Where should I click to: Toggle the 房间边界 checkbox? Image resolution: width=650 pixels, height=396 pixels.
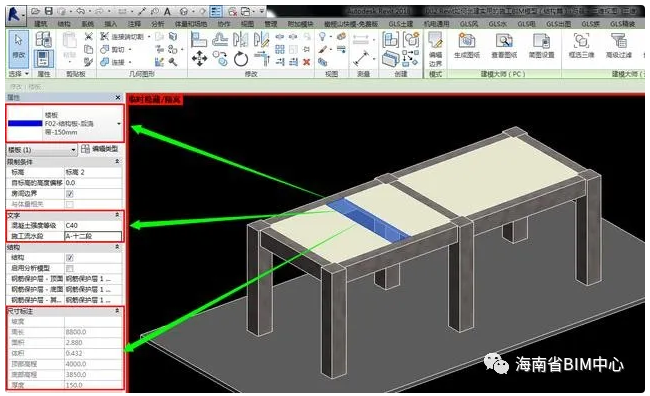click(70, 194)
